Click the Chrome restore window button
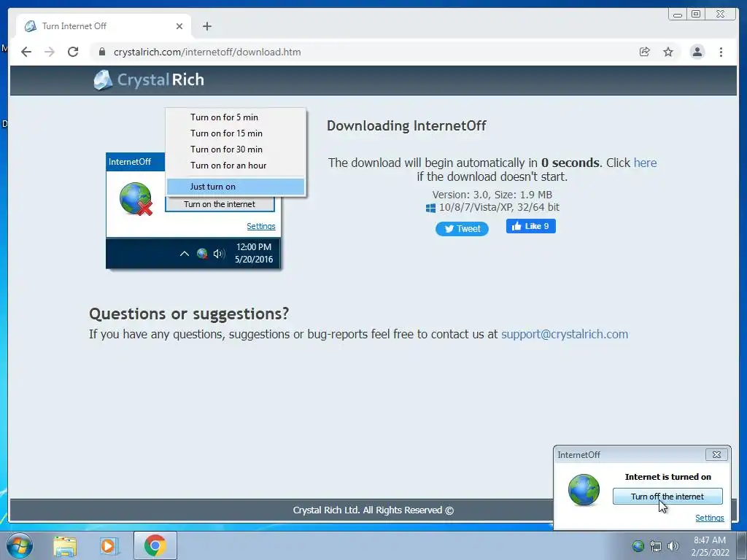This screenshot has width=747, height=560. [x=695, y=15]
